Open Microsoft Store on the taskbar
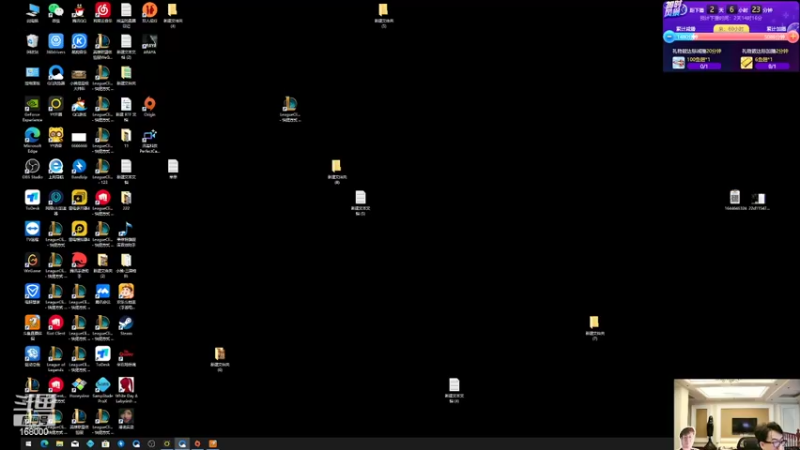Image resolution: width=800 pixels, height=450 pixels. pyautogui.click(x=106, y=444)
